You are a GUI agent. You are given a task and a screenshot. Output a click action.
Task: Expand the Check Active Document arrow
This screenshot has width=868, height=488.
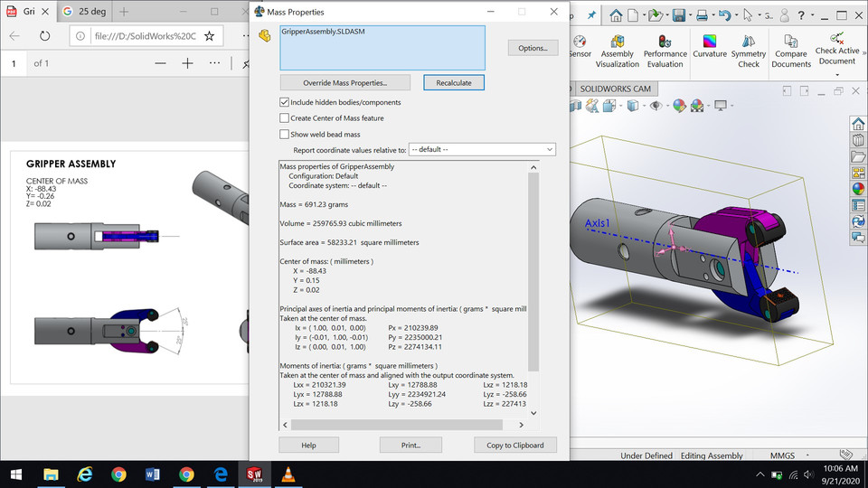click(x=837, y=75)
